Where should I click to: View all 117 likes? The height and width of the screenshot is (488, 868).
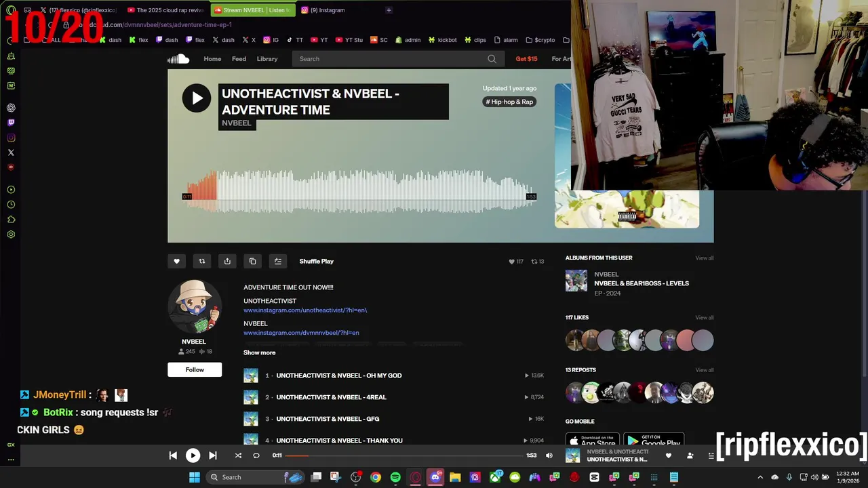click(704, 318)
